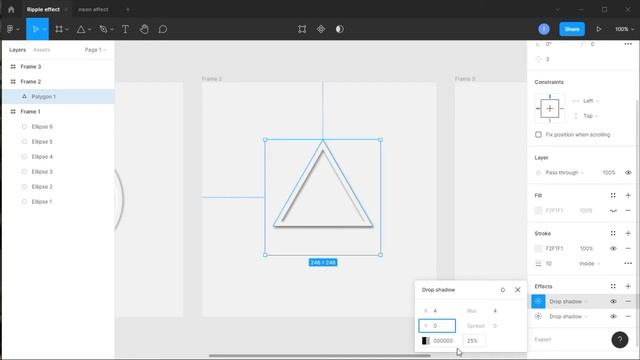640x360 pixels.
Task: Remove the stroke with minus icon
Action: tap(628, 248)
